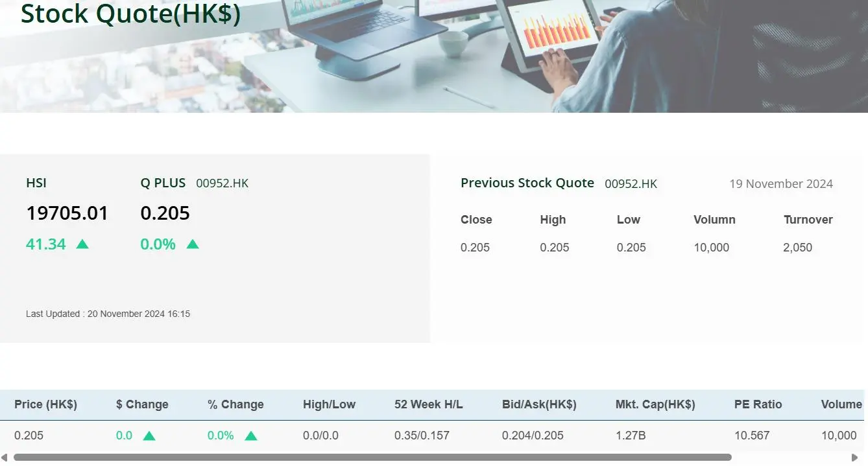This screenshot has height=466, width=868.
Task: Click the green up arrow beside 41.34
Action: (82, 244)
